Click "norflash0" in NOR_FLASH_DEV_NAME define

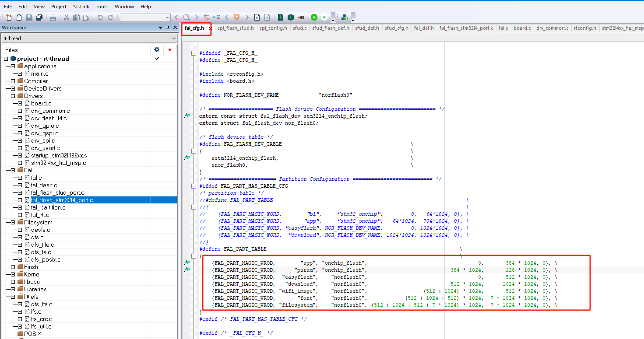(x=336, y=95)
